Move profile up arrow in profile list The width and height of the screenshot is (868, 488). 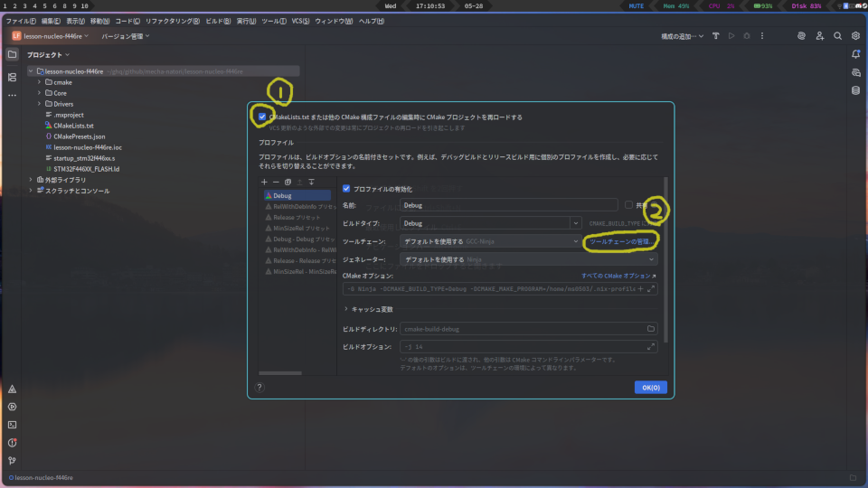(x=299, y=182)
